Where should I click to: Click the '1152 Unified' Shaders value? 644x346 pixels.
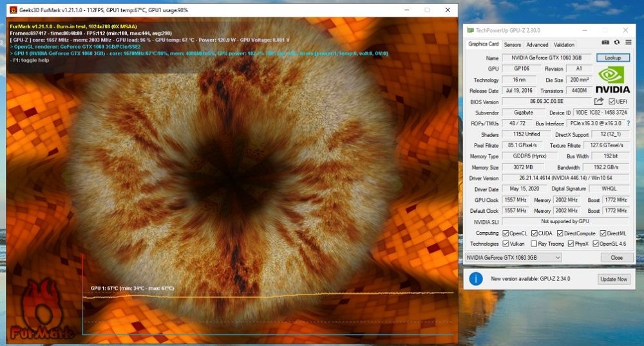[x=526, y=134]
